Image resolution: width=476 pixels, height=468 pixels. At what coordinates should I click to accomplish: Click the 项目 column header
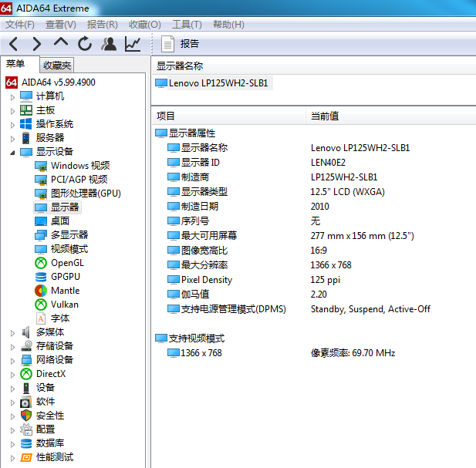(228, 116)
